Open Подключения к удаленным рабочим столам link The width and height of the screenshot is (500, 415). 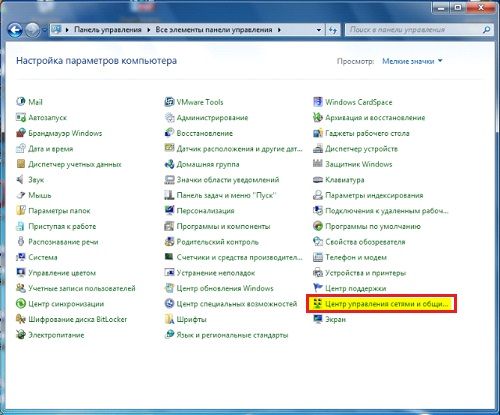click(x=387, y=211)
